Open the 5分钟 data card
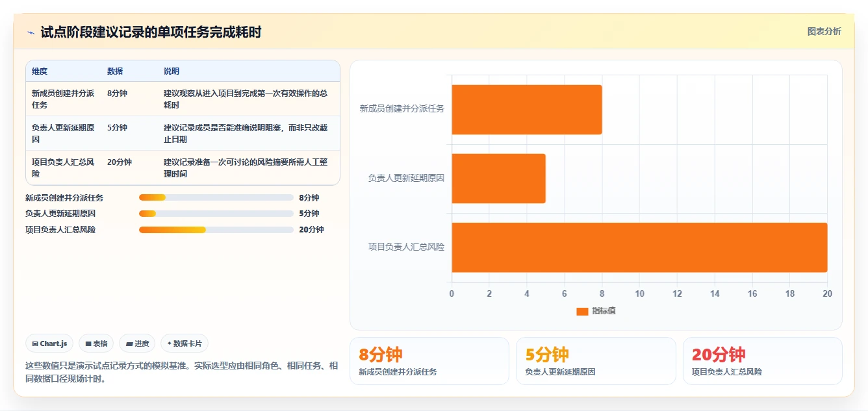The image size is (868, 411). point(596,361)
